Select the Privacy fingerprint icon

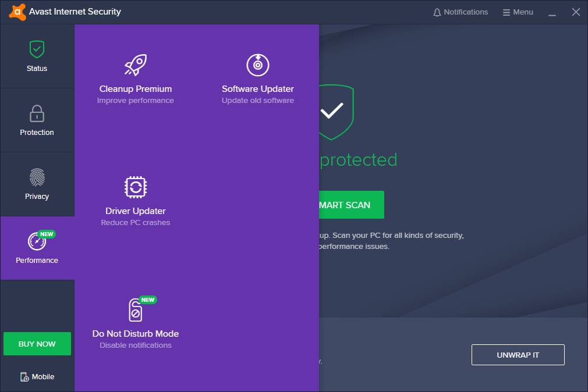(x=37, y=177)
